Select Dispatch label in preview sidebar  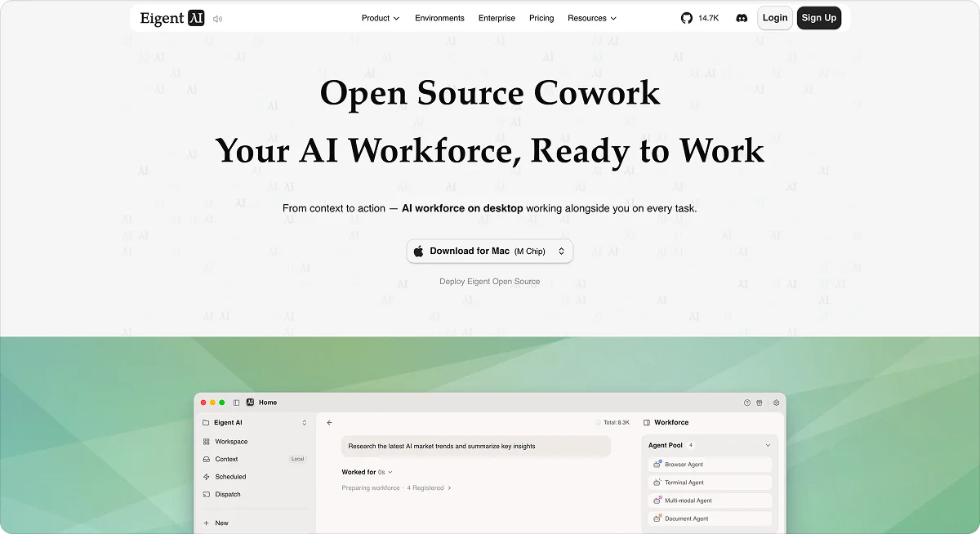[228, 495]
